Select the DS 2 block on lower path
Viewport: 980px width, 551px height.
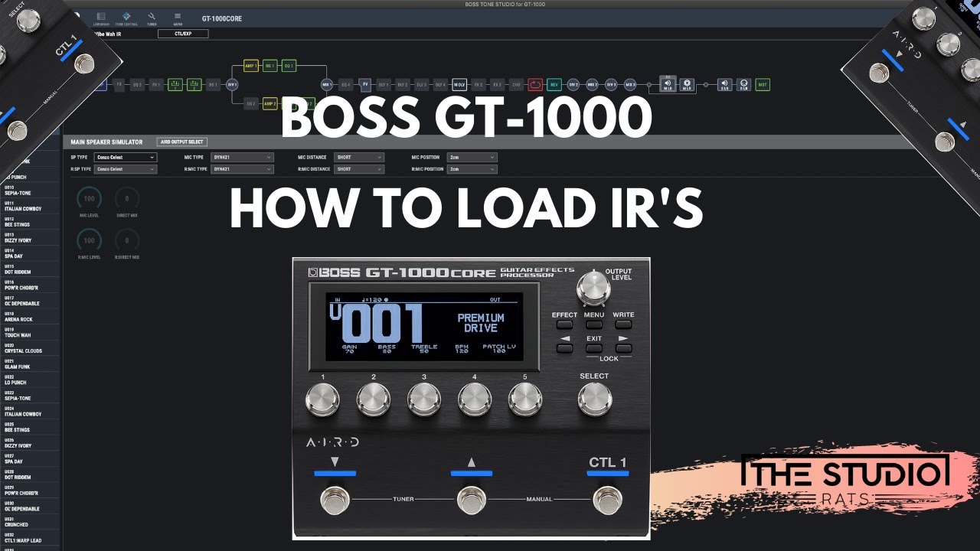coord(251,103)
